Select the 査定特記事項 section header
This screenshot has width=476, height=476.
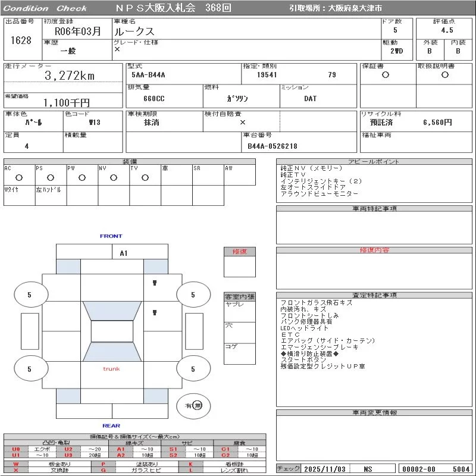tap(374, 295)
